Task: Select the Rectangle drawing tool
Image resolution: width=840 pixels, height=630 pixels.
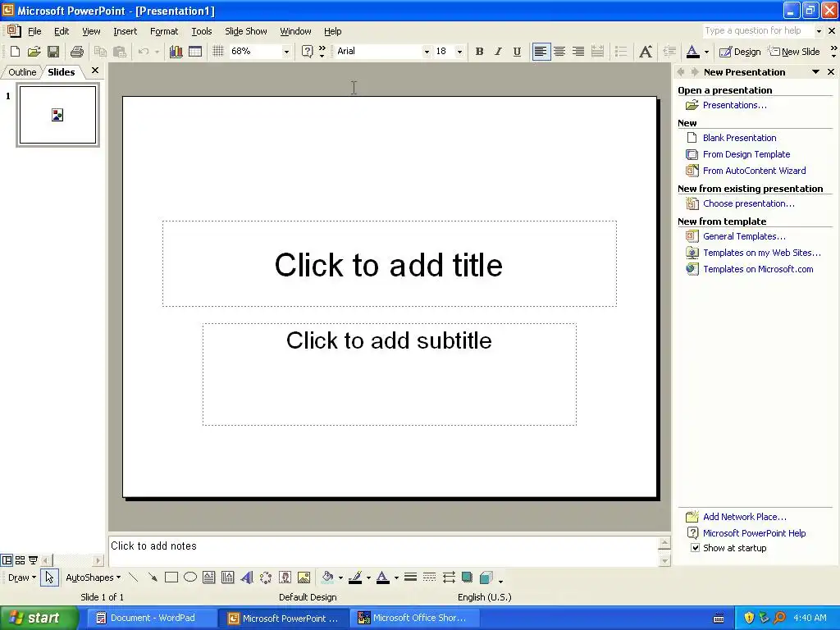Action: pyautogui.click(x=171, y=577)
